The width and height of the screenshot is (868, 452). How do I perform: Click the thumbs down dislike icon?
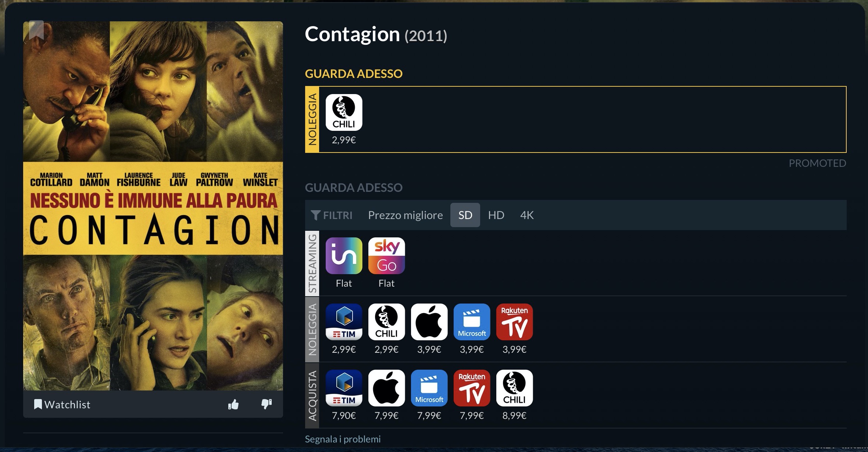click(267, 405)
